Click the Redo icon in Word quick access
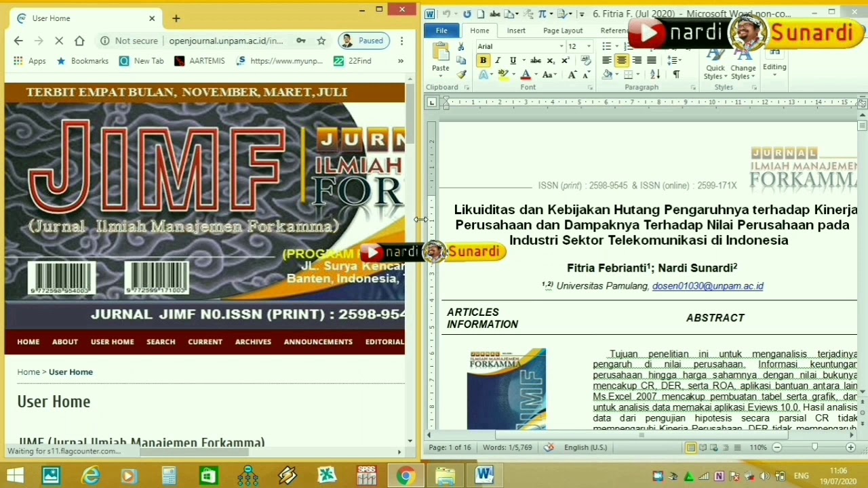 point(467,14)
